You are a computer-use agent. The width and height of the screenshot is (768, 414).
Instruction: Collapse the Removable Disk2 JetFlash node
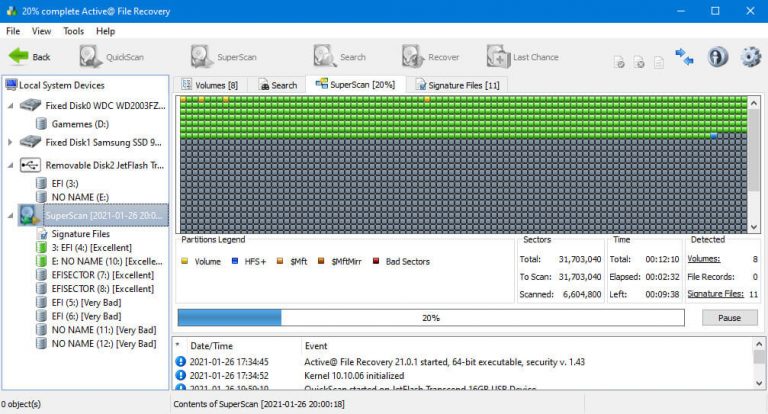coord(10,165)
